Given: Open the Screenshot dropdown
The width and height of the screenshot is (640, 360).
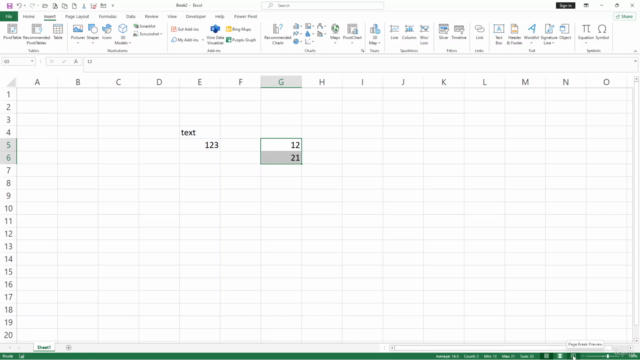Looking at the screenshot, I should (x=147, y=34).
